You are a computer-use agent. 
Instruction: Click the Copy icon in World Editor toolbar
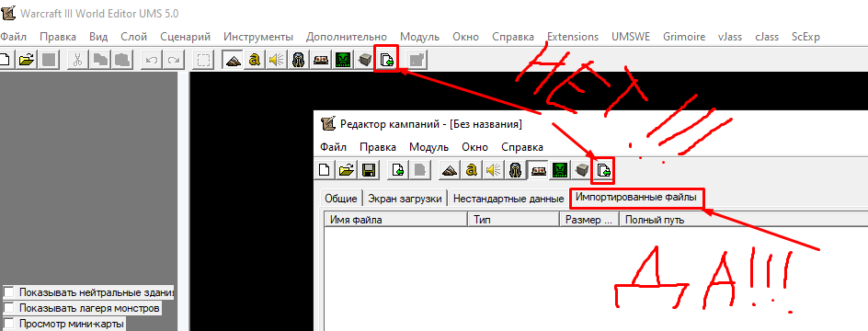tap(100, 60)
